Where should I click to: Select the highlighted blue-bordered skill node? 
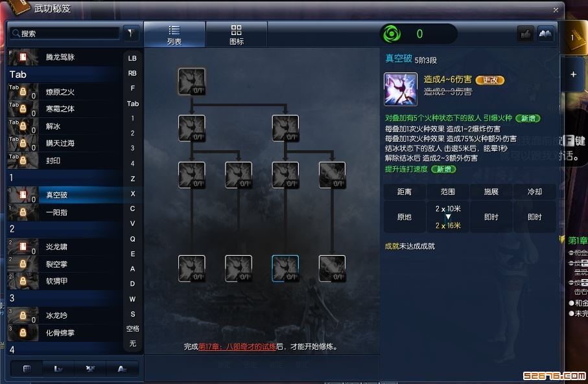(285, 268)
